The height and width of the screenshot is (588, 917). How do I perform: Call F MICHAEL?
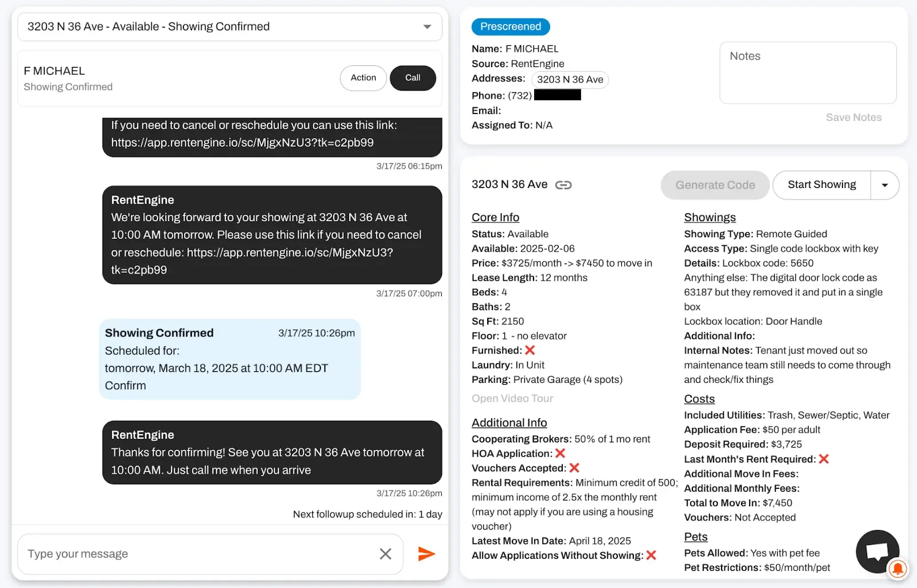click(413, 78)
